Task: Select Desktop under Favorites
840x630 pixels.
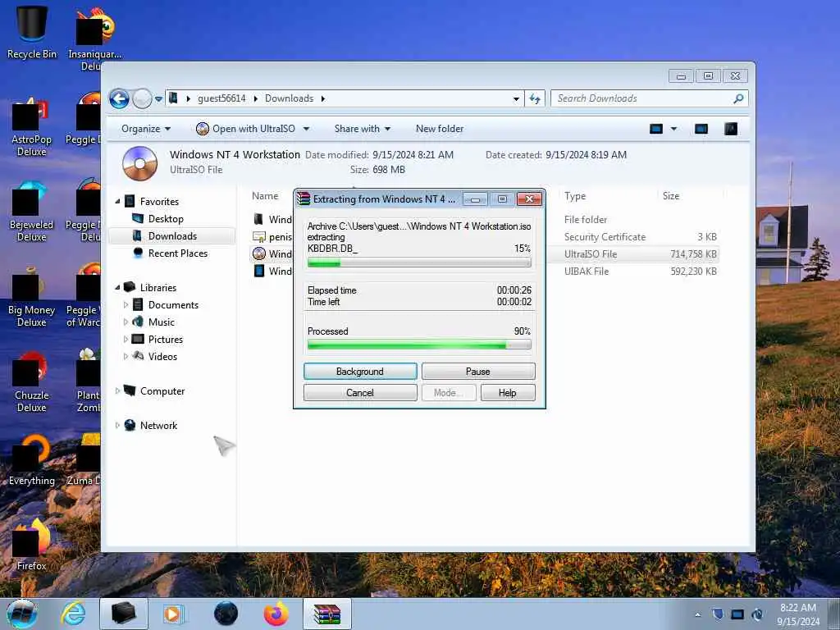Action: click(166, 218)
